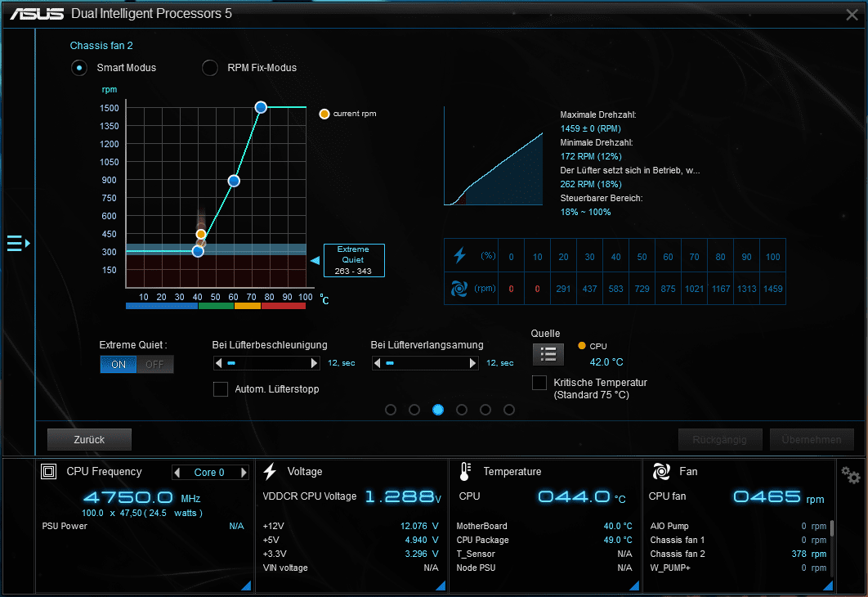The width and height of the screenshot is (868, 597).
Task: Click the Lüfterbeschleunigung slider track
Action: [x=266, y=363]
